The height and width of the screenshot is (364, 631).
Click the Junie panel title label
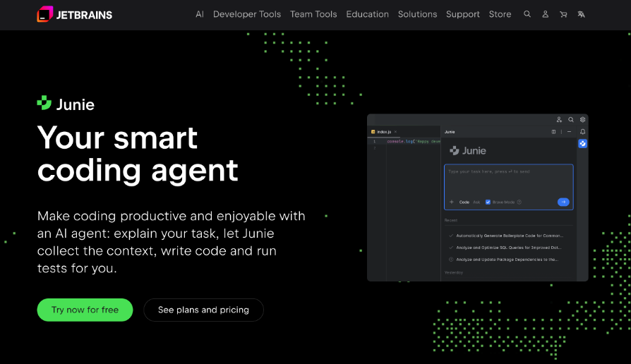(x=450, y=132)
